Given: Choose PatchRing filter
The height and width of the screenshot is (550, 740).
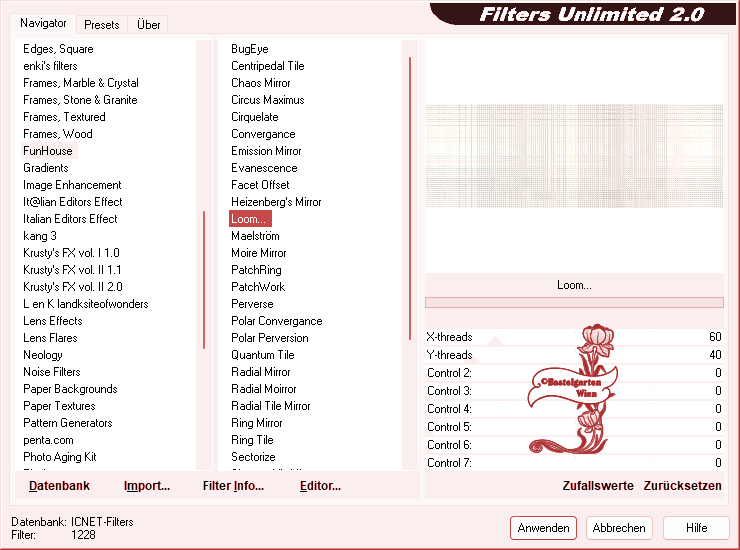Looking at the screenshot, I should click(x=256, y=270).
